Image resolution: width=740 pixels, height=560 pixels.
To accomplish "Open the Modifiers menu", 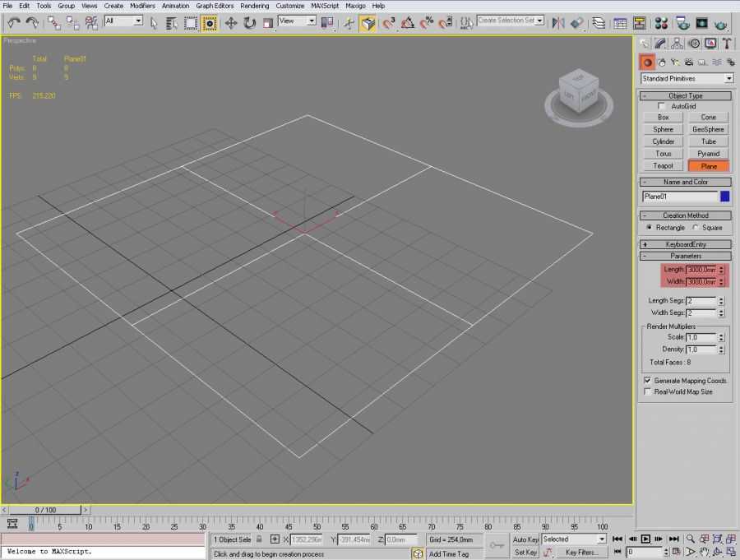I will click(142, 6).
